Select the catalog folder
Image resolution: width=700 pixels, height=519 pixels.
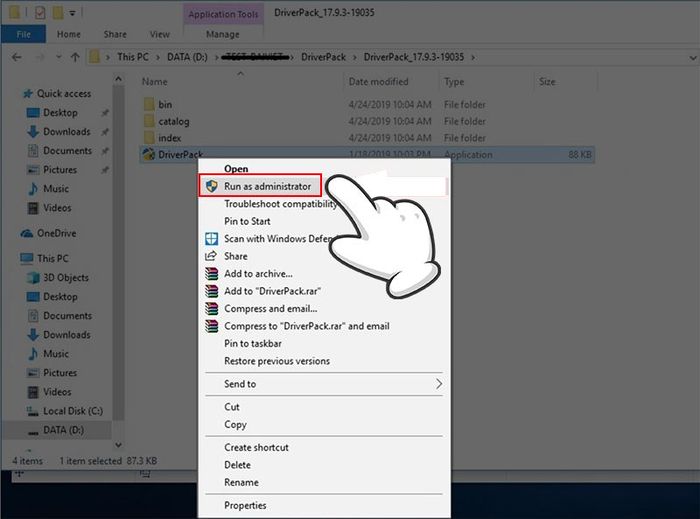tap(174, 121)
